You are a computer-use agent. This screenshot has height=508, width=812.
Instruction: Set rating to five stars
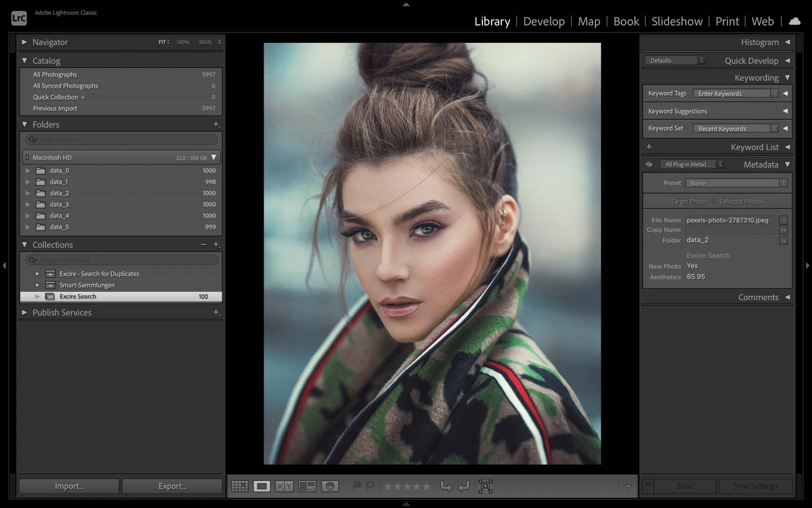[x=427, y=486]
